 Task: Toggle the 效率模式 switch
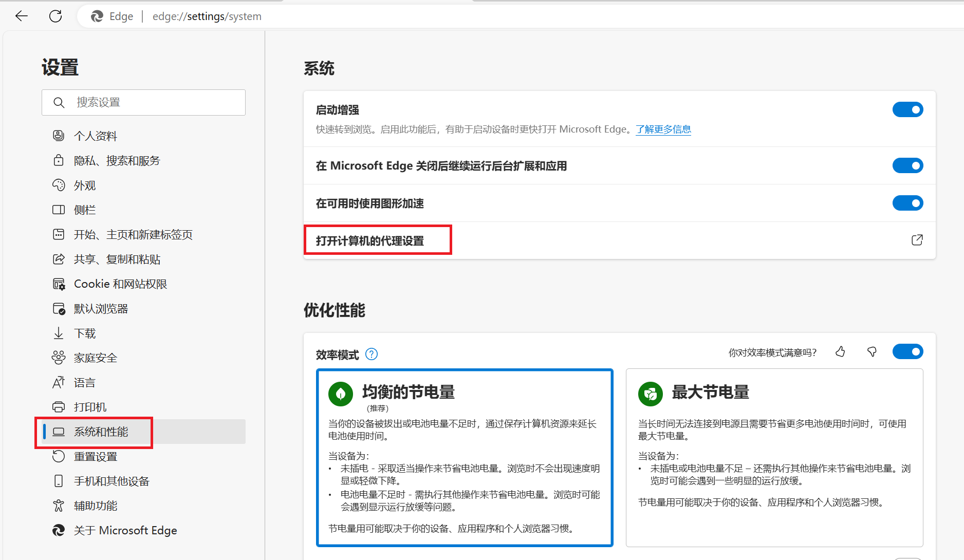point(907,351)
